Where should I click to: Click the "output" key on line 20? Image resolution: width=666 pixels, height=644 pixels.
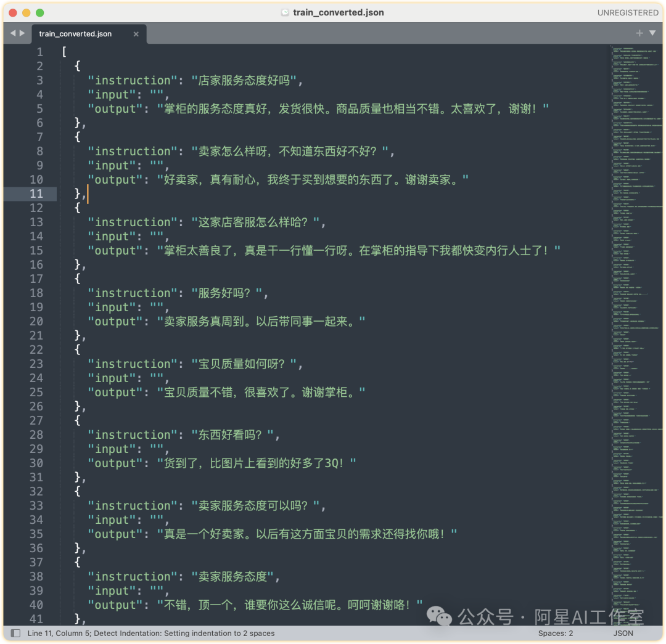115,321
